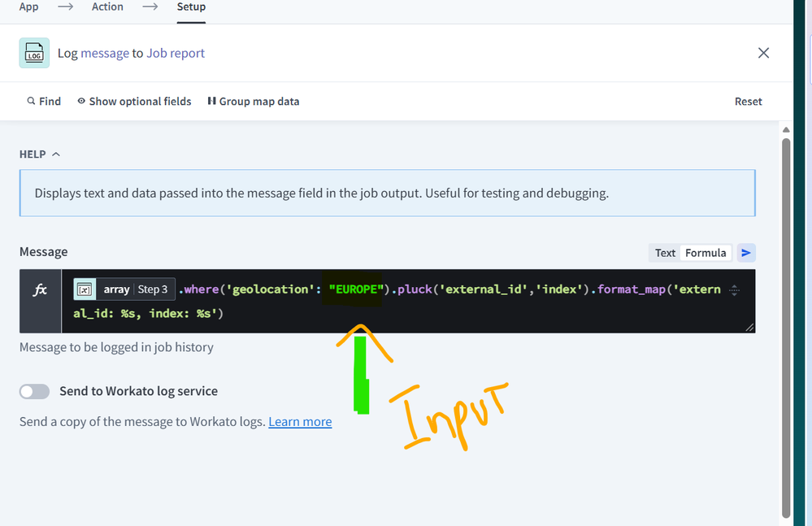Go to the App step
The height and width of the screenshot is (526, 812).
click(x=28, y=7)
